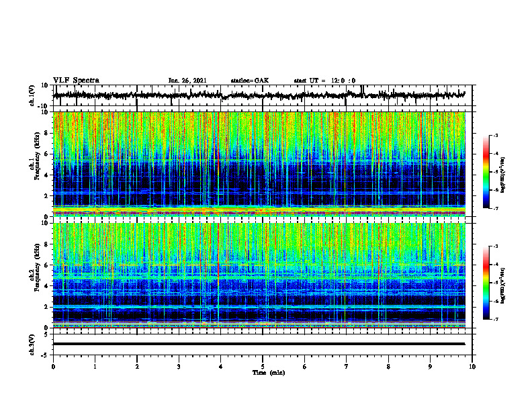Click the ch.1 "Frequency (kHz)" axis label
532x411 pixels.
coord(38,156)
